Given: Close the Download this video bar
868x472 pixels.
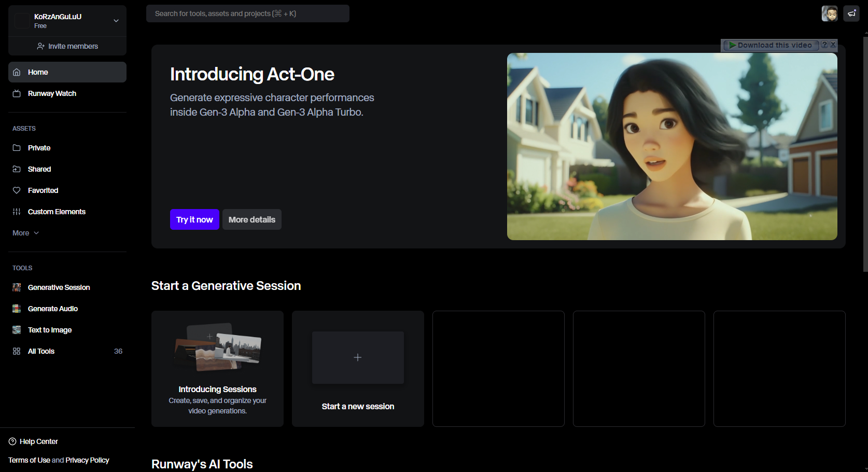Looking at the screenshot, I should (833, 45).
